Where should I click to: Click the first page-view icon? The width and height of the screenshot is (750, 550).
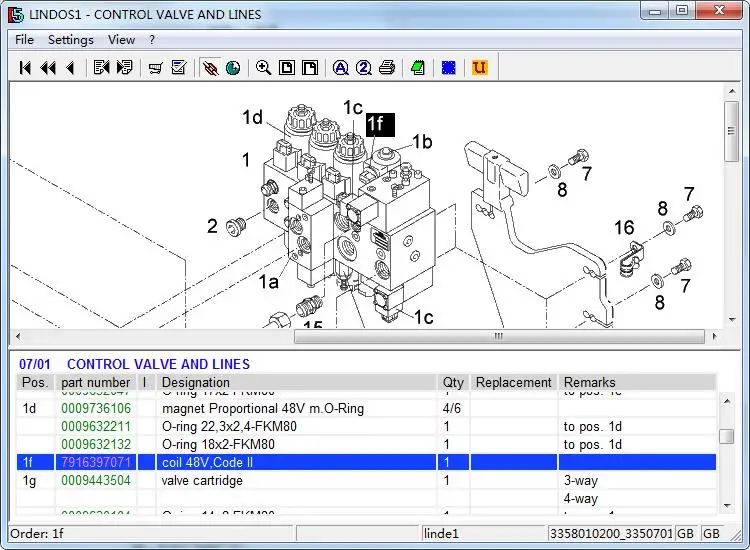[x=287, y=67]
